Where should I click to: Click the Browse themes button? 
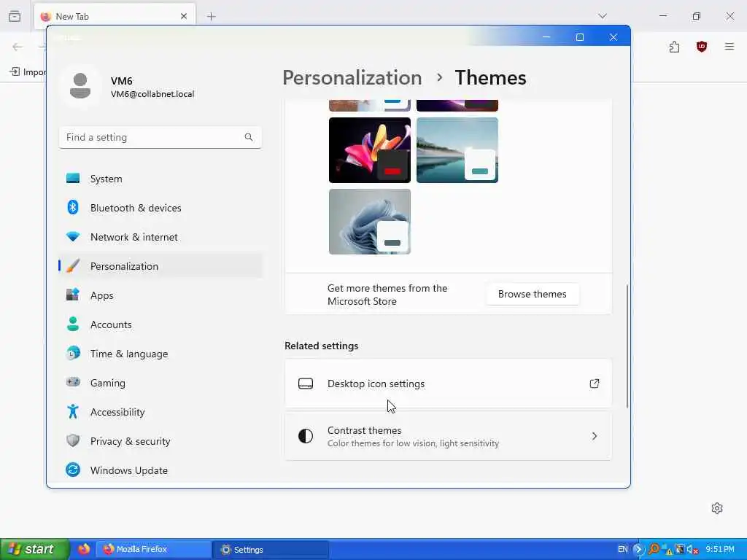[x=532, y=294]
